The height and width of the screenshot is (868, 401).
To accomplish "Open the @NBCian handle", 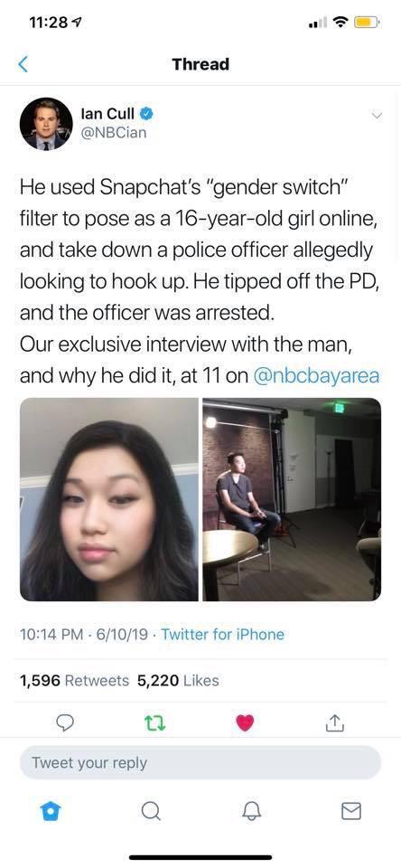I will (x=114, y=133).
